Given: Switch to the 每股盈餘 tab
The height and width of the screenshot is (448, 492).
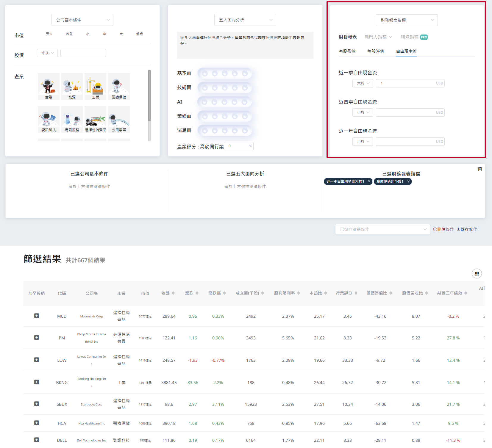Looking at the screenshot, I should pos(348,51).
